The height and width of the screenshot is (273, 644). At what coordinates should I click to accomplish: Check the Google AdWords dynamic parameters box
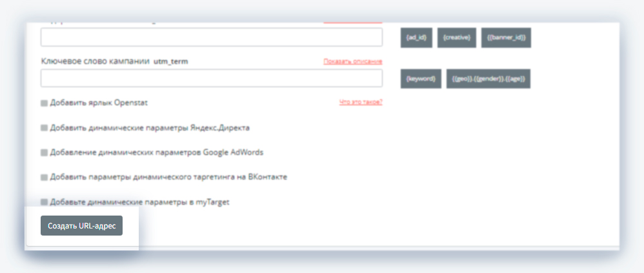tap(44, 153)
